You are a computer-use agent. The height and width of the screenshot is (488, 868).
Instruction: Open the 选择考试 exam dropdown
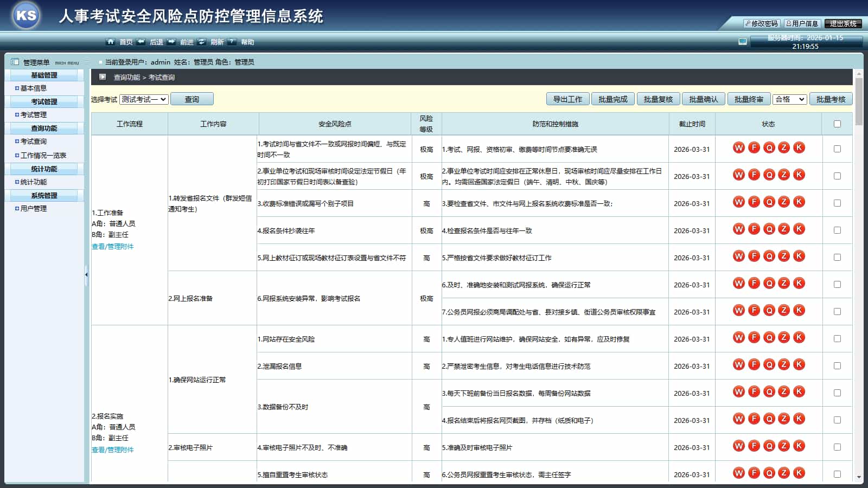click(x=144, y=99)
